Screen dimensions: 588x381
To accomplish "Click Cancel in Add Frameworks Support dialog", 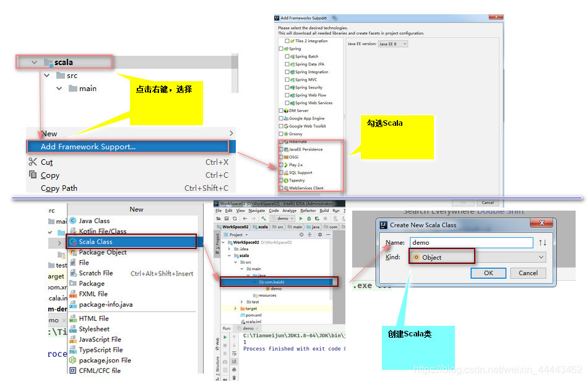I will [x=488, y=203].
